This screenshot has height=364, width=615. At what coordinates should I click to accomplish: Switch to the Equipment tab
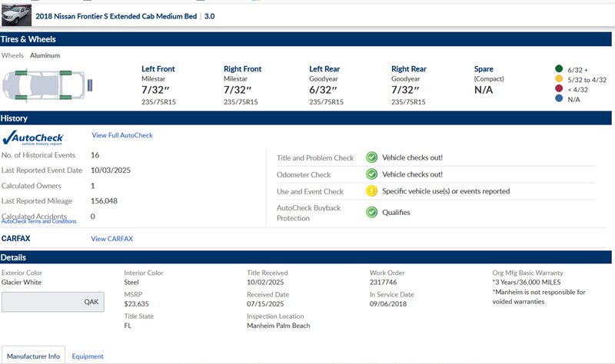pyautogui.click(x=88, y=356)
